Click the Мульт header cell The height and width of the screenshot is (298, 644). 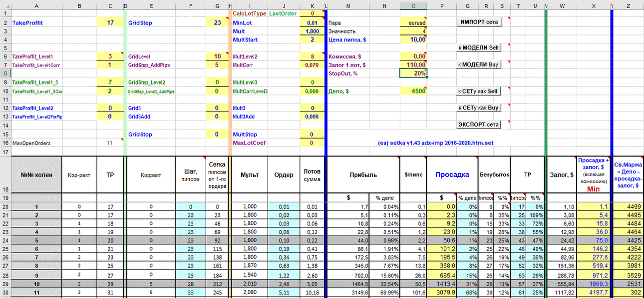(250, 175)
